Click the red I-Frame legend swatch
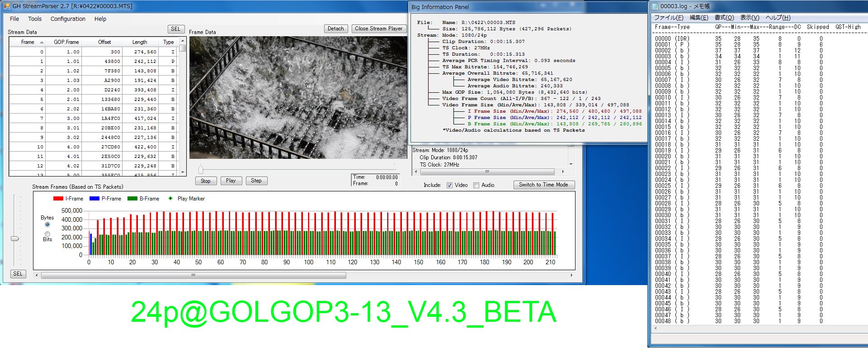Image resolution: width=868 pixels, height=348 pixels. [58, 199]
